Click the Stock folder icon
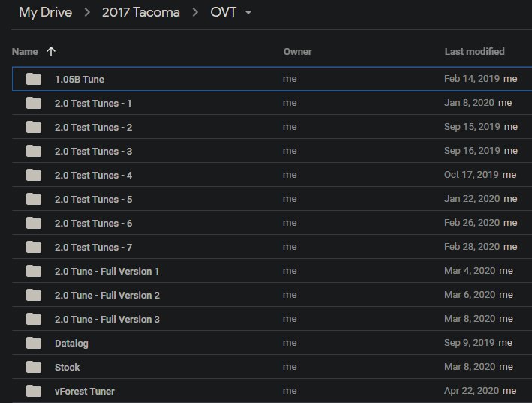 point(34,368)
